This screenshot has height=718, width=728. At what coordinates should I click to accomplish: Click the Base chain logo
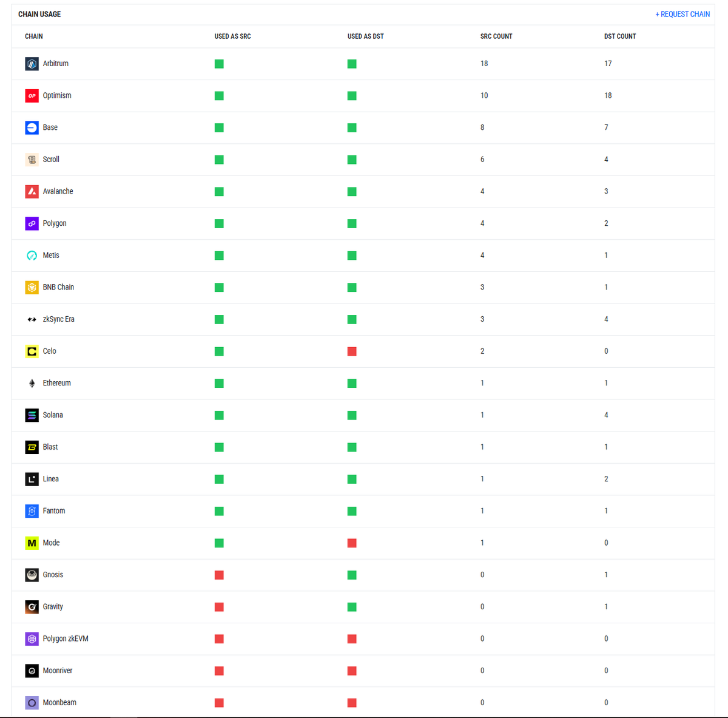click(x=32, y=127)
